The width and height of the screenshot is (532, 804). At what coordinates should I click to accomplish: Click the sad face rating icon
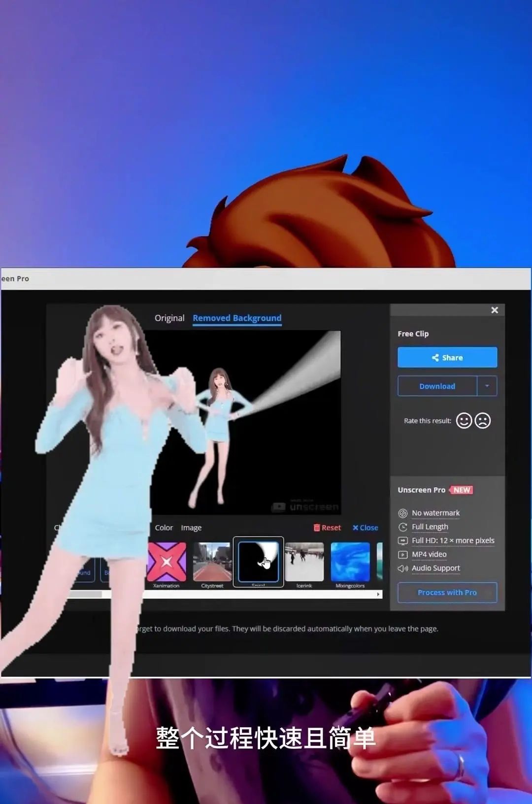[483, 421]
